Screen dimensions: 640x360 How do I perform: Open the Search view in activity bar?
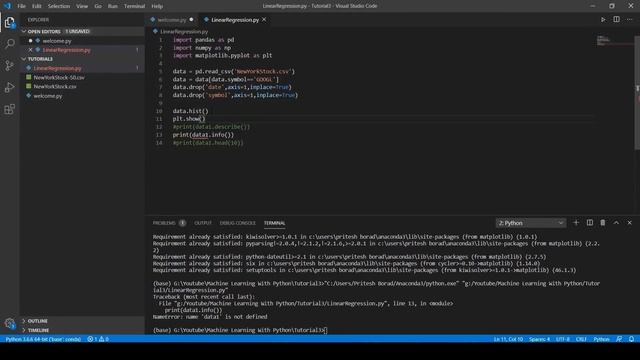(9, 44)
